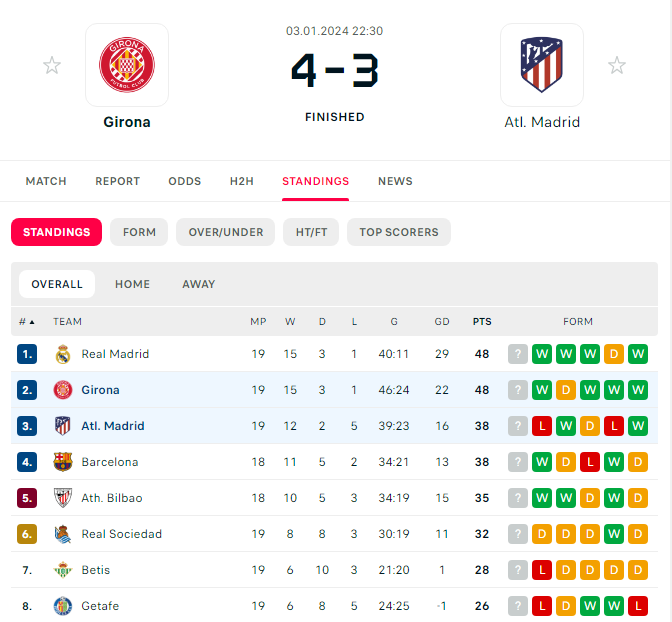Image resolution: width=672 pixels, height=622 pixels.
Task: Sort table by the # rank column arrow
Action: (x=32, y=322)
